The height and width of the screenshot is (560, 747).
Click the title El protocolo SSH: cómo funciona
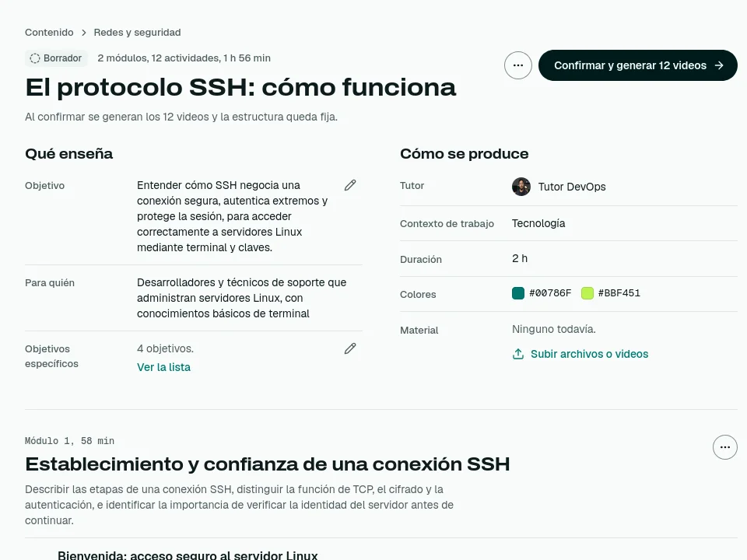pos(240,87)
